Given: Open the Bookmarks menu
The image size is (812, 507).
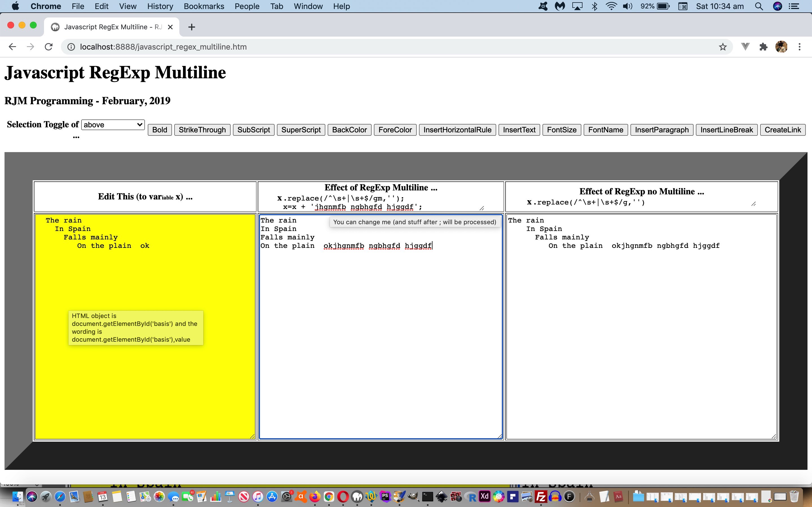Looking at the screenshot, I should [204, 6].
